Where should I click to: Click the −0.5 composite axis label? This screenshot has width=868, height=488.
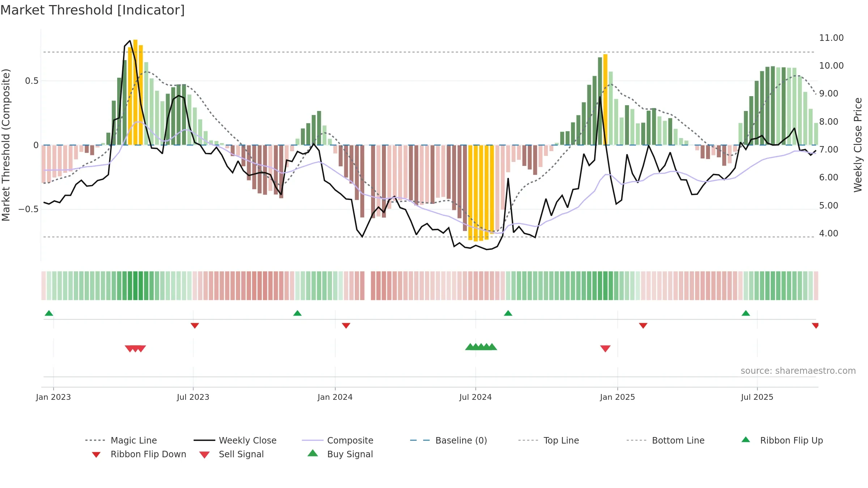pos(29,209)
